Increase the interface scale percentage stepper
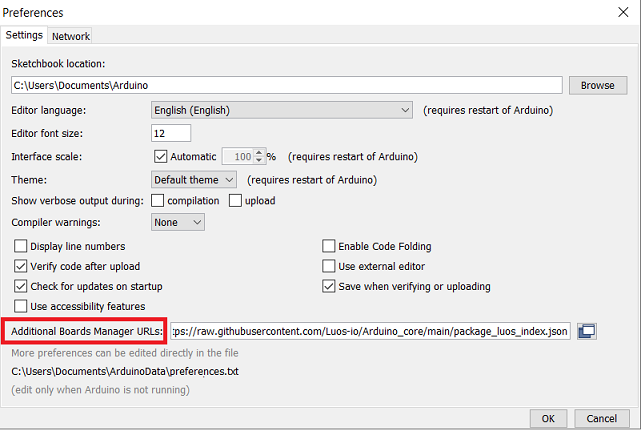 point(259,153)
